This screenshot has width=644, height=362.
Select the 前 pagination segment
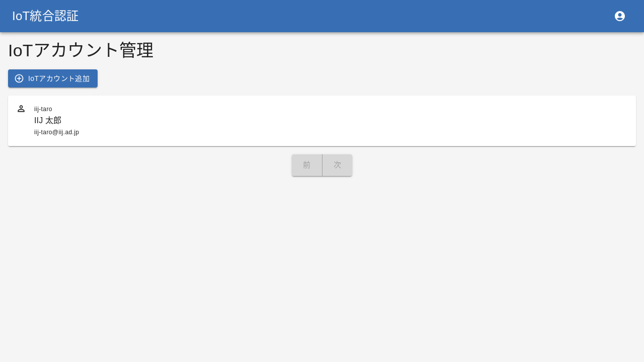pos(307,165)
